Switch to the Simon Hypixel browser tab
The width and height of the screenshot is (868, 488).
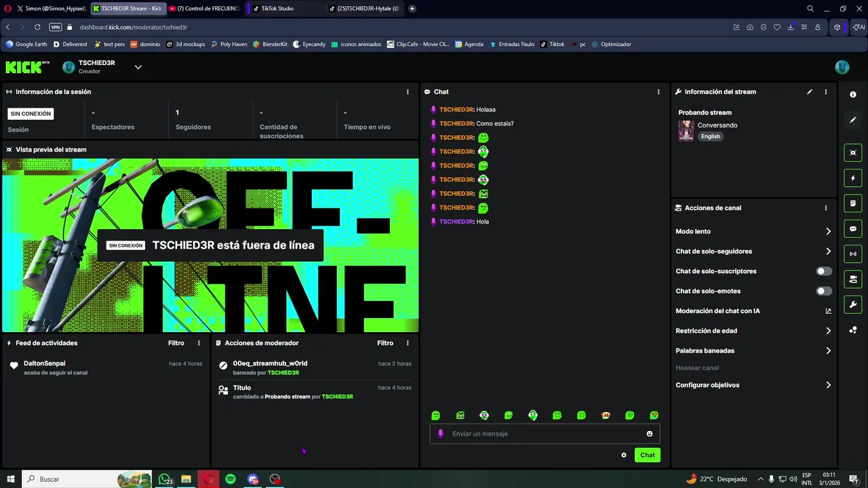pos(52,9)
